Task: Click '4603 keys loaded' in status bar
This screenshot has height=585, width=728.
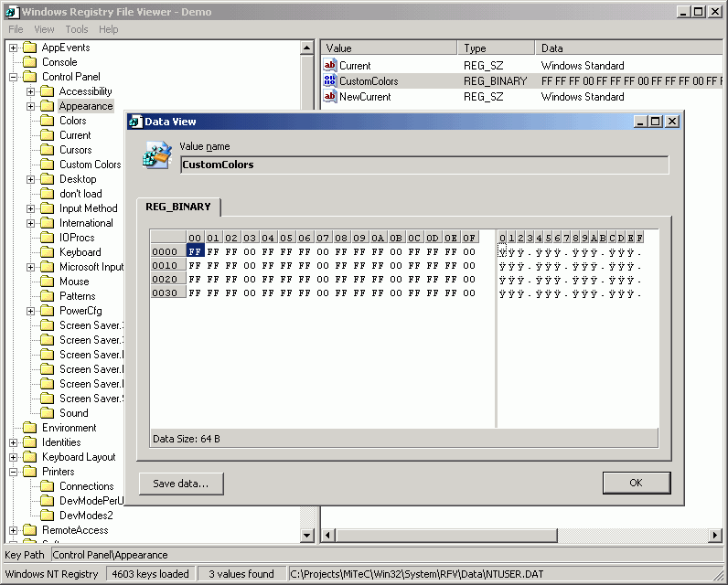Action: pos(150,574)
